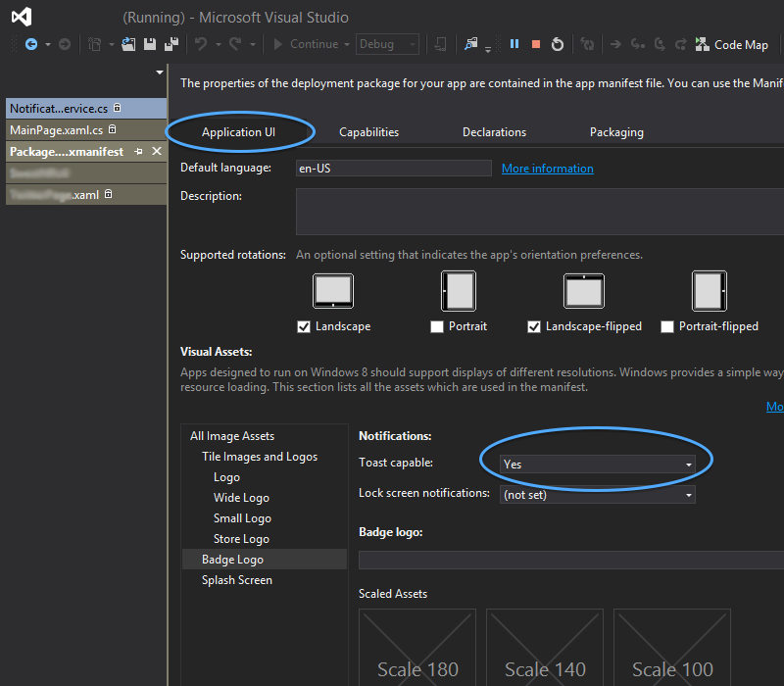Click the Save All icon
Viewport: 784px width, 686px height.
pos(171,44)
